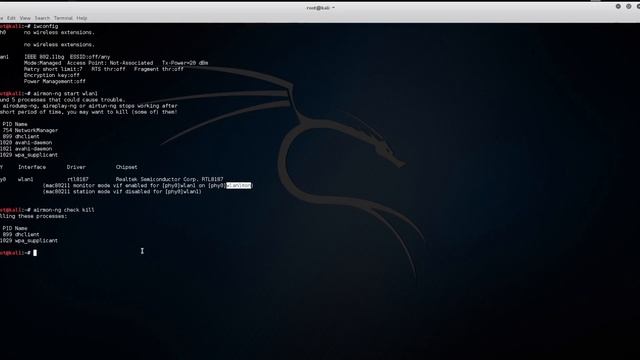The image size is (640, 360).
Task: Click the 'Tx-Power=20 dBm' value
Action: [x=185, y=63]
